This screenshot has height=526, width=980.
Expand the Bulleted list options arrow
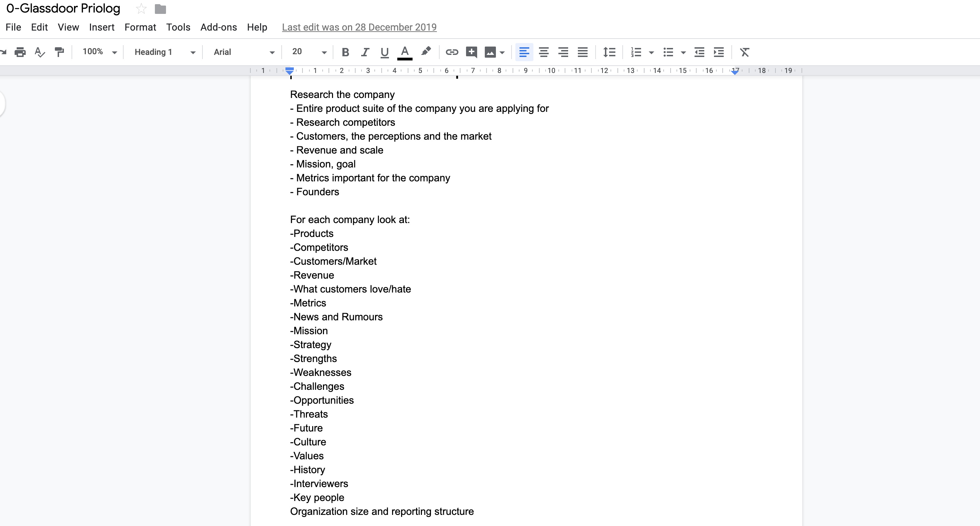coord(683,52)
